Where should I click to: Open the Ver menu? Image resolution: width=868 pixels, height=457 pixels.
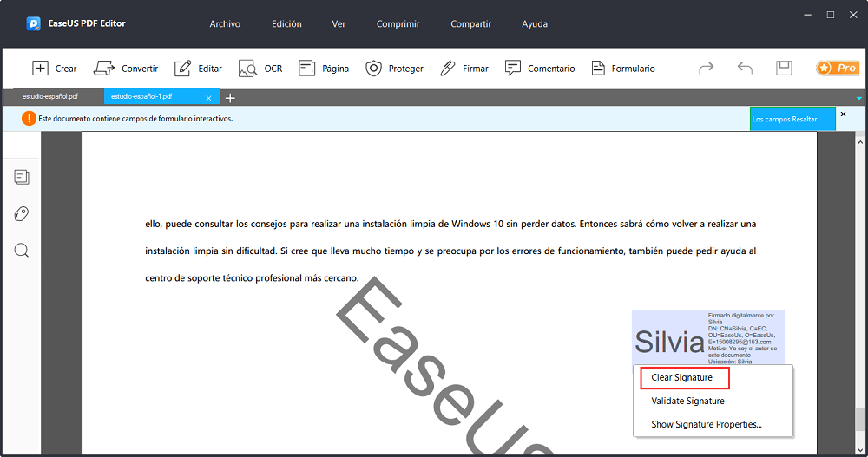339,23
